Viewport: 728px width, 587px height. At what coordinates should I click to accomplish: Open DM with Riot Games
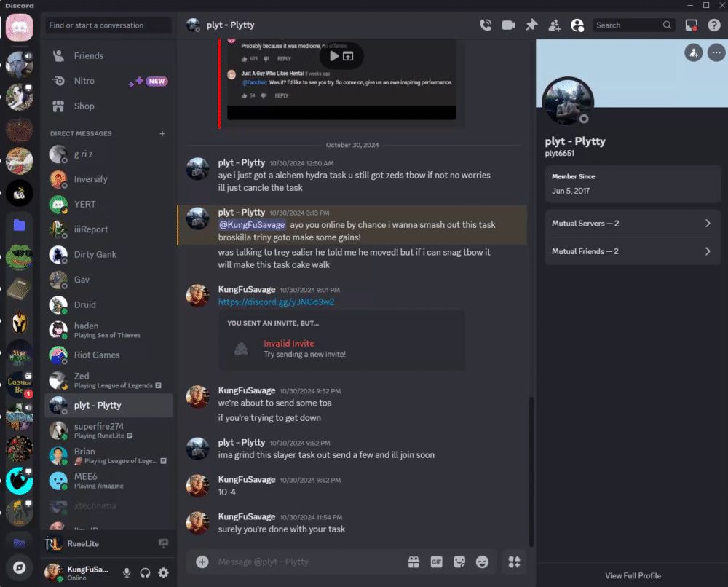[108, 355]
